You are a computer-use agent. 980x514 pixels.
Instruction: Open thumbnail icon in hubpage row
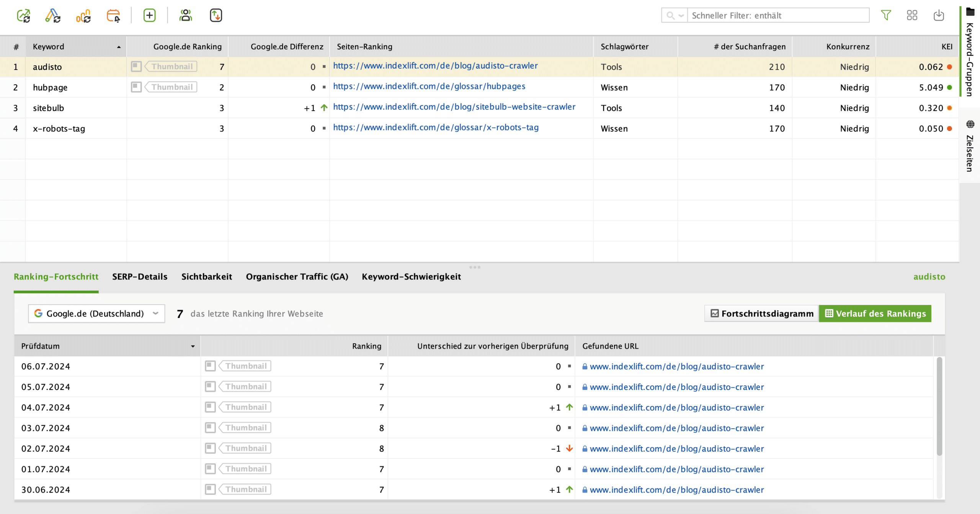point(136,87)
